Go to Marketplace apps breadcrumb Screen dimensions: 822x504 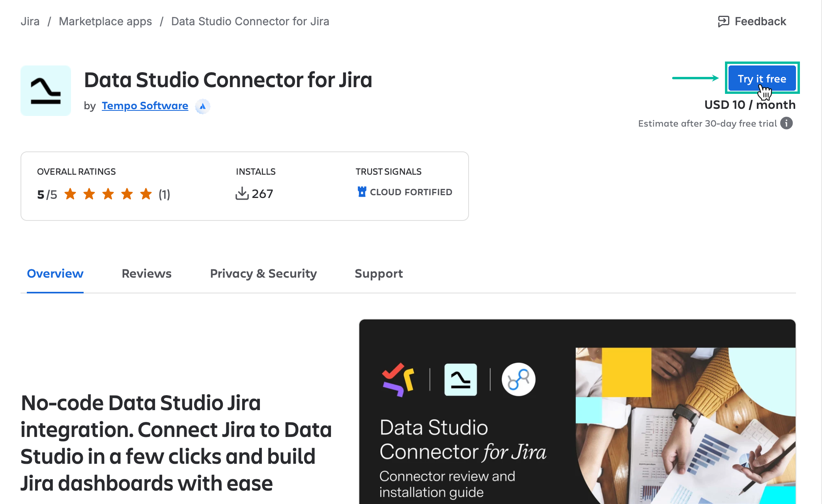[105, 21]
